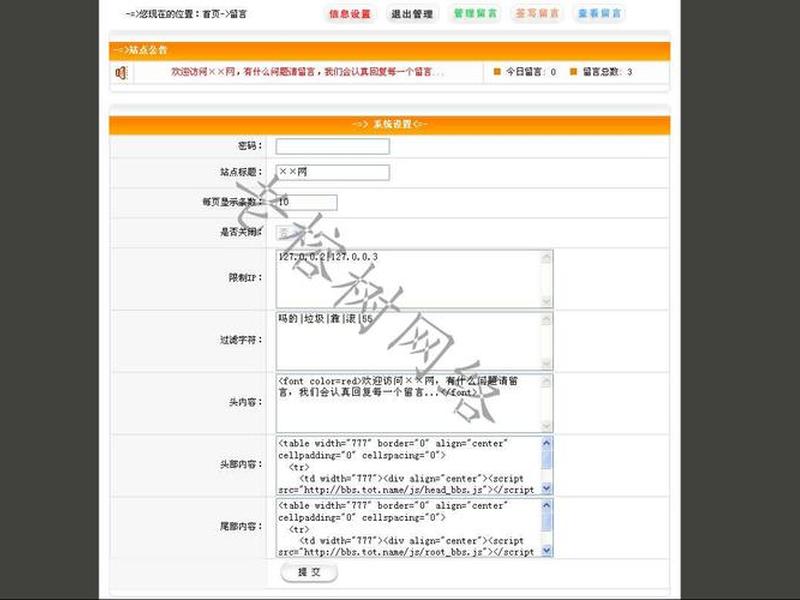This screenshot has height=600, width=800.
Task: Click 尾部内容 scrollbar down arrow
Action: (x=546, y=551)
